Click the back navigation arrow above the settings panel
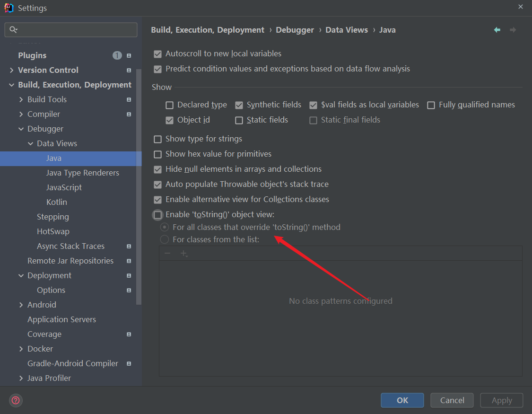 (x=497, y=29)
